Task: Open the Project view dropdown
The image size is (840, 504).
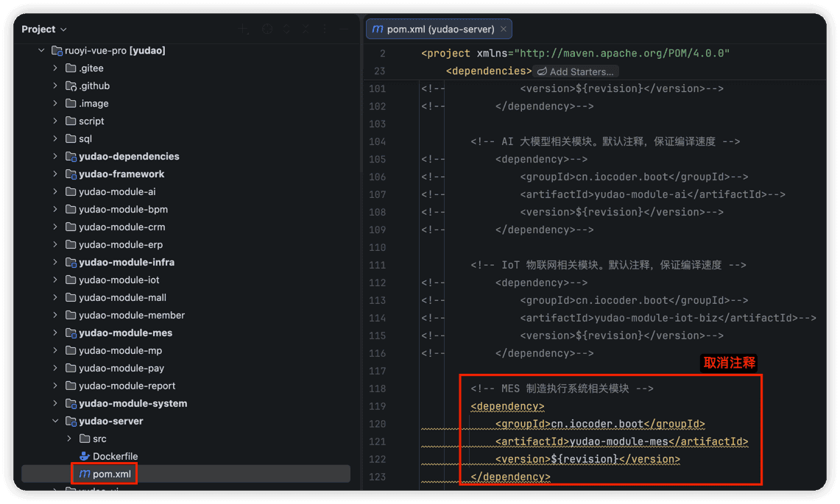Action: click(x=44, y=29)
